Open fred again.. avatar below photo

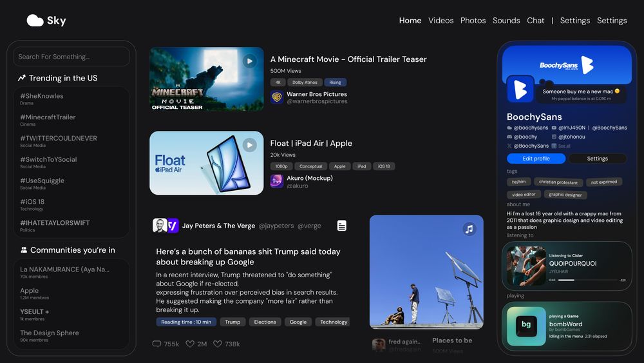pyautogui.click(x=379, y=345)
